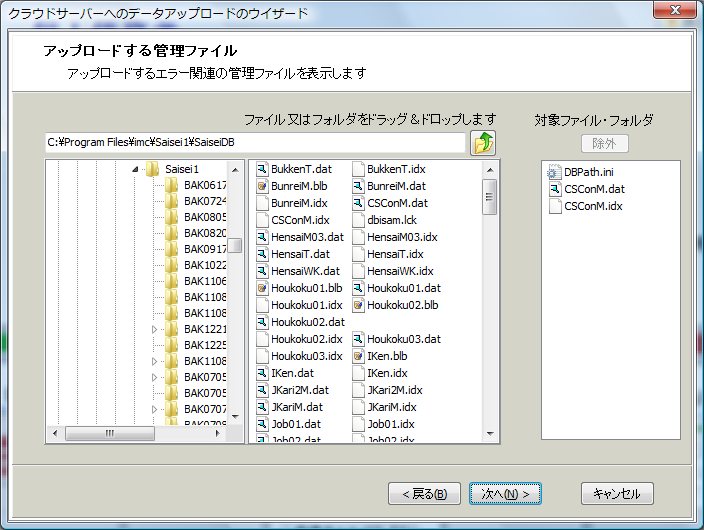Select HensaiM03.dat file icon in file list

pyautogui.click(x=262, y=238)
